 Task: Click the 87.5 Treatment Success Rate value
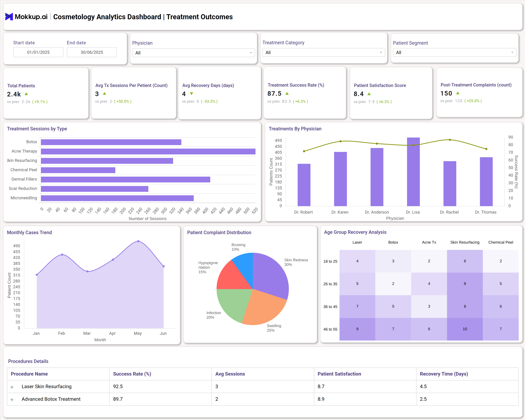click(x=274, y=94)
